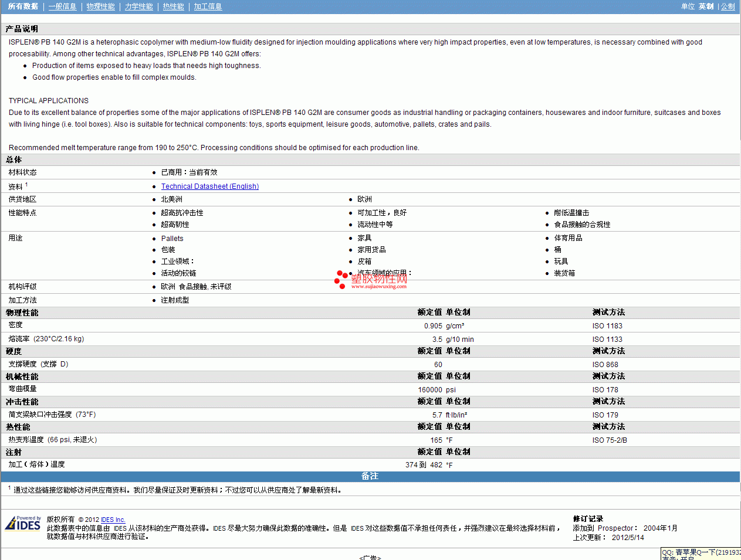
Task: Click 超高韧性 feature item
Action: [175, 225]
